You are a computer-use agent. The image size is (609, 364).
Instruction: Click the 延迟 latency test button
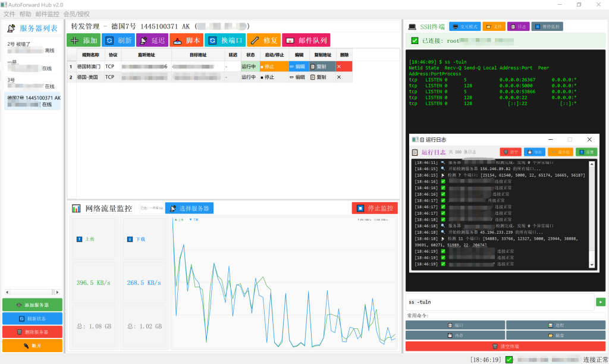[152, 40]
